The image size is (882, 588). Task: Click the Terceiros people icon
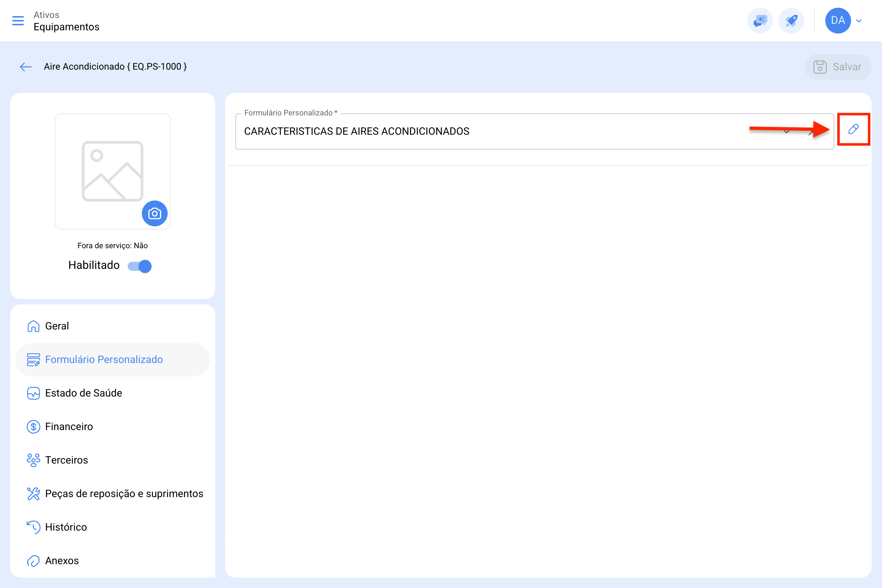point(34,460)
